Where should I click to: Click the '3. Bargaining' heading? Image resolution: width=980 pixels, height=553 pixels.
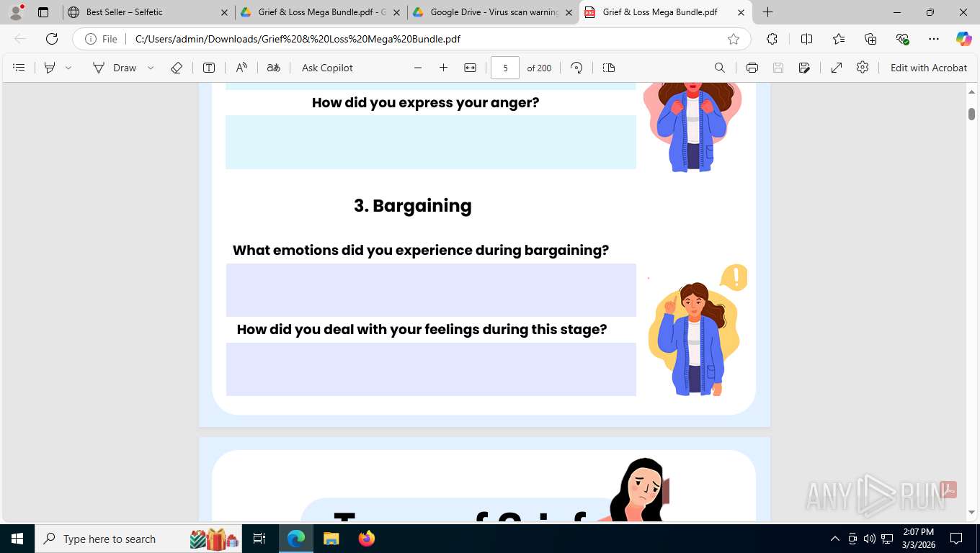[x=413, y=206]
